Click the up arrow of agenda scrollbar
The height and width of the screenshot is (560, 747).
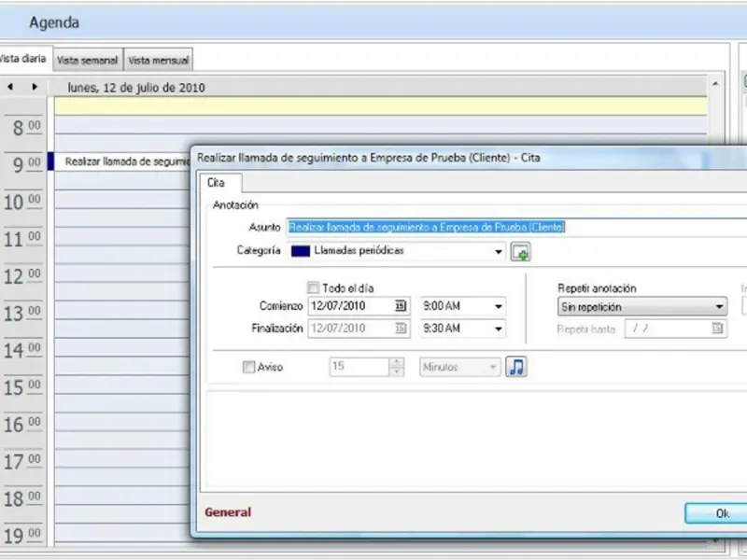[x=715, y=84]
